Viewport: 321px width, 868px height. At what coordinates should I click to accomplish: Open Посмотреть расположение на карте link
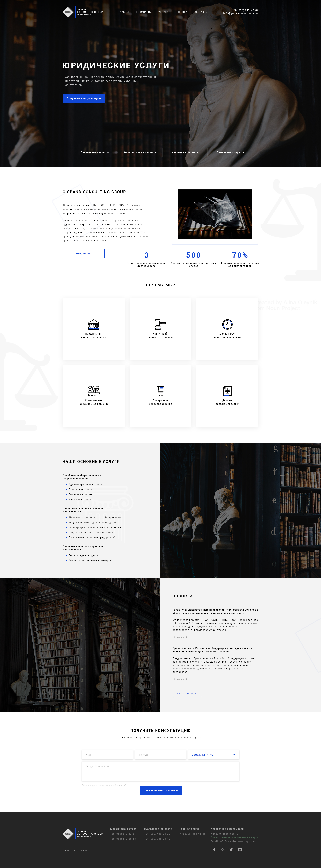(x=234, y=837)
